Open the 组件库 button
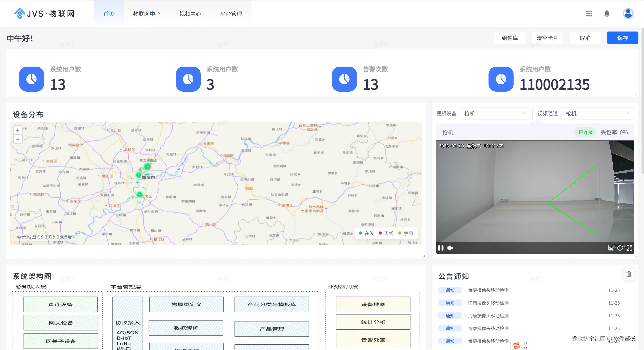The width and height of the screenshot is (644, 350). [x=510, y=38]
